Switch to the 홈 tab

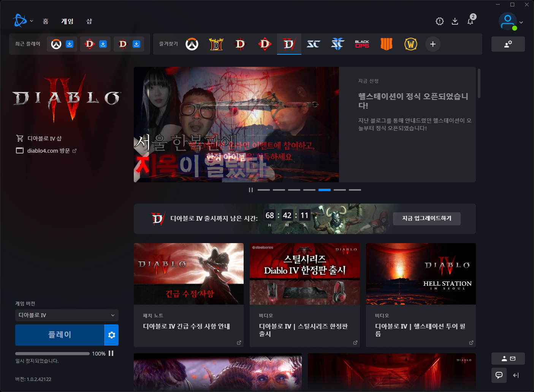tap(46, 21)
